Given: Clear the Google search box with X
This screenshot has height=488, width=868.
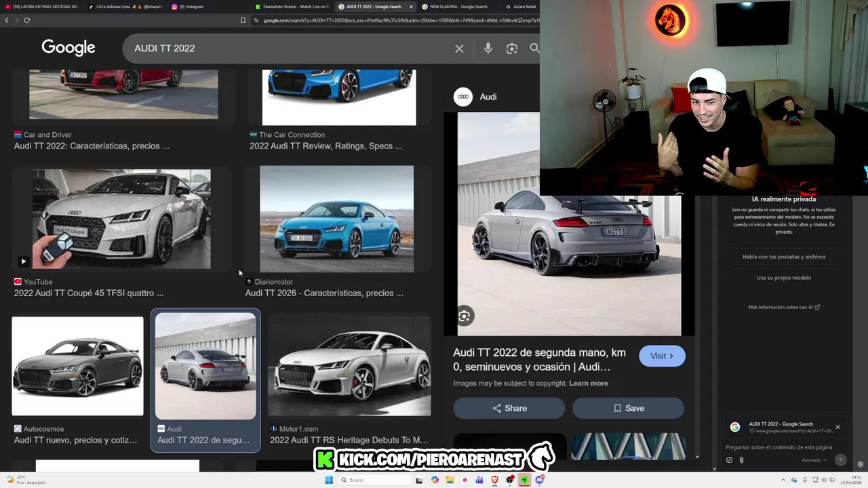Looking at the screenshot, I should point(459,48).
